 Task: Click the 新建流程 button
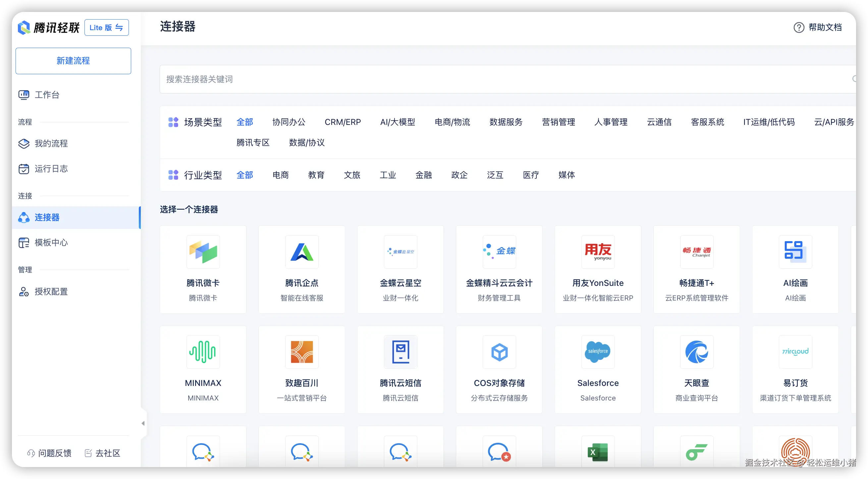click(73, 61)
